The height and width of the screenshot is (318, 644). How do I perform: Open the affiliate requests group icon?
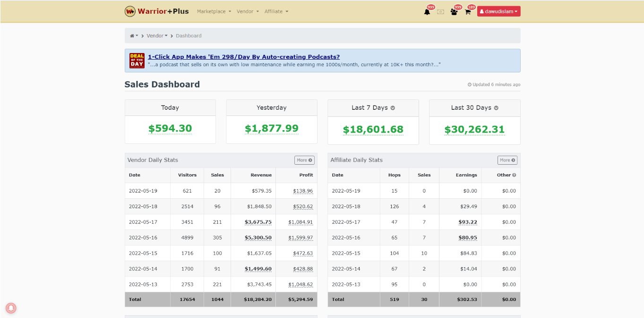(x=454, y=12)
